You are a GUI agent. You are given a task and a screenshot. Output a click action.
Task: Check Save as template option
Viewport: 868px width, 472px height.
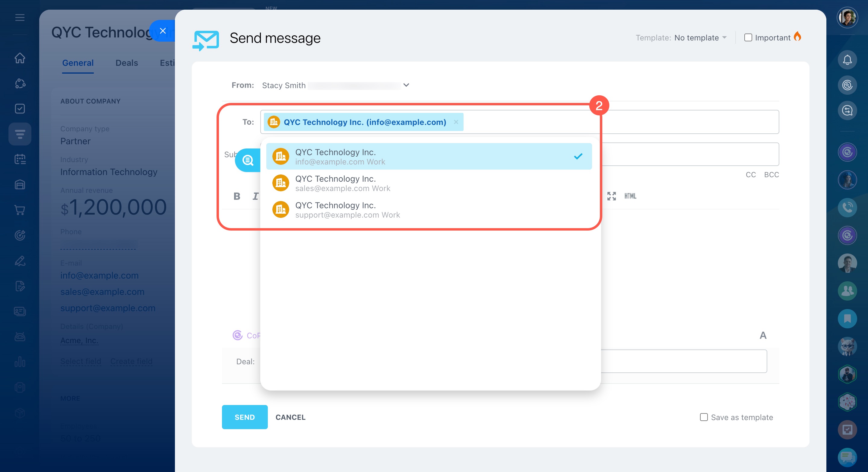704,417
